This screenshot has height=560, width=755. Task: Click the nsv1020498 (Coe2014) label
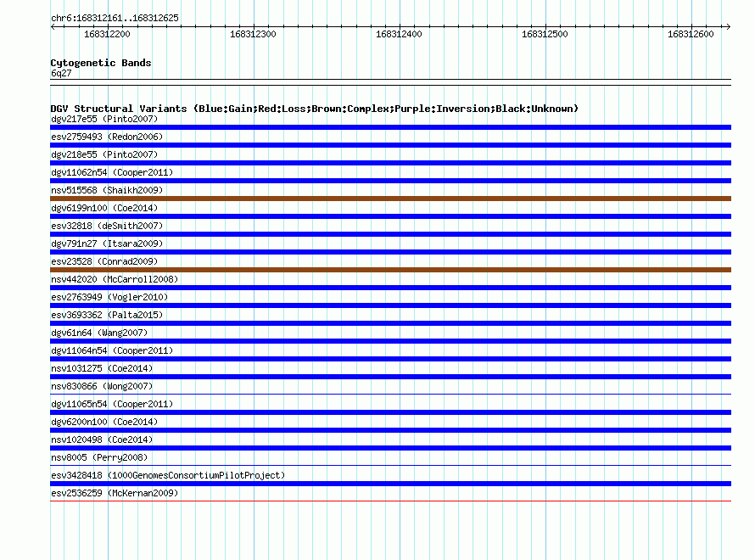coord(102,440)
